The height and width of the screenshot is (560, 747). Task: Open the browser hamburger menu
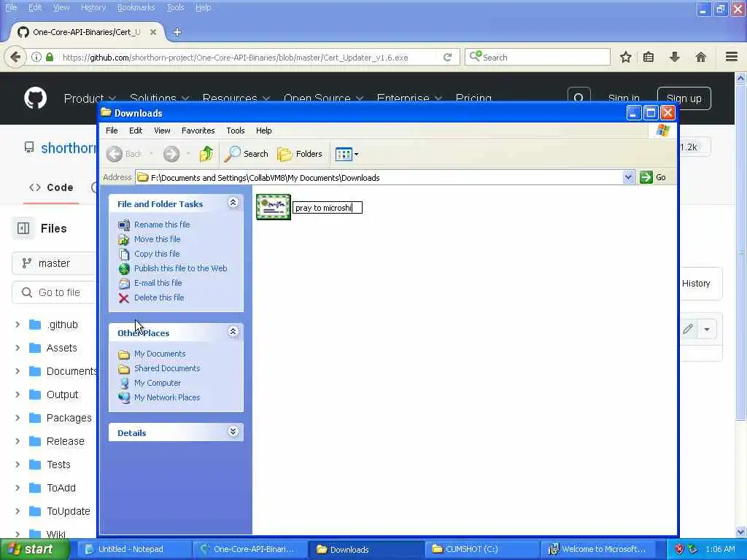click(x=732, y=57)
